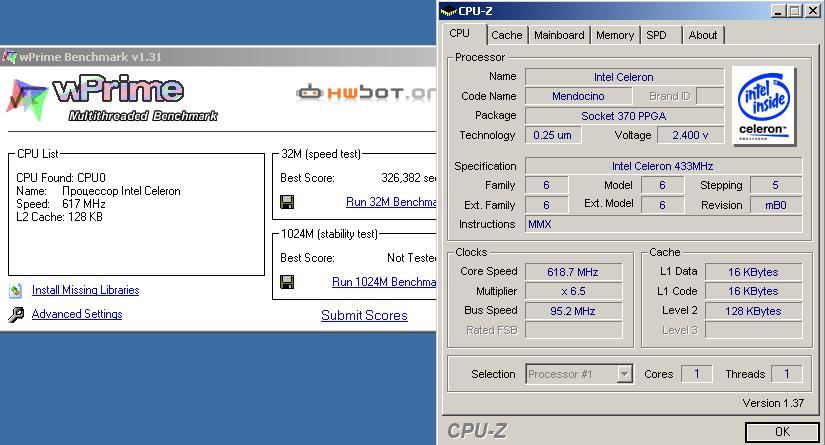The width and height of the screenshot is (825, 445).
Task: Open the Processor #1 selection dropdown
Action: coord(624,374)
